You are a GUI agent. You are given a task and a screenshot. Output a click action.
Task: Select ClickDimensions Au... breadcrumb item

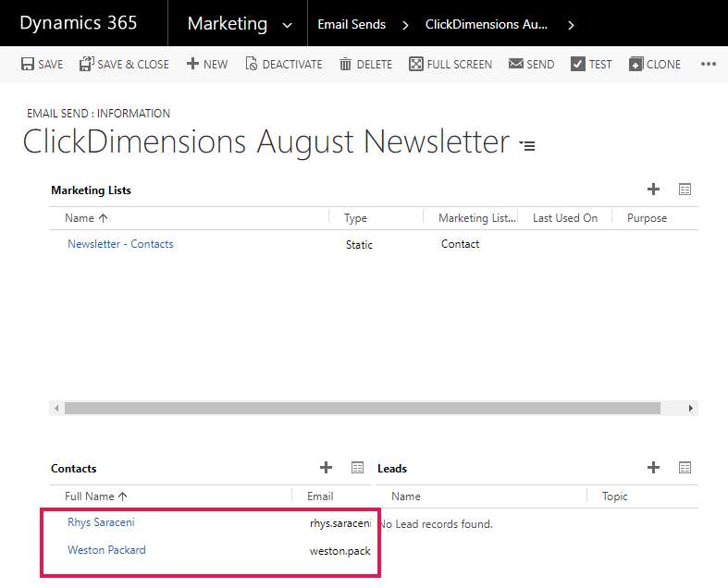[x=487, y=24]
